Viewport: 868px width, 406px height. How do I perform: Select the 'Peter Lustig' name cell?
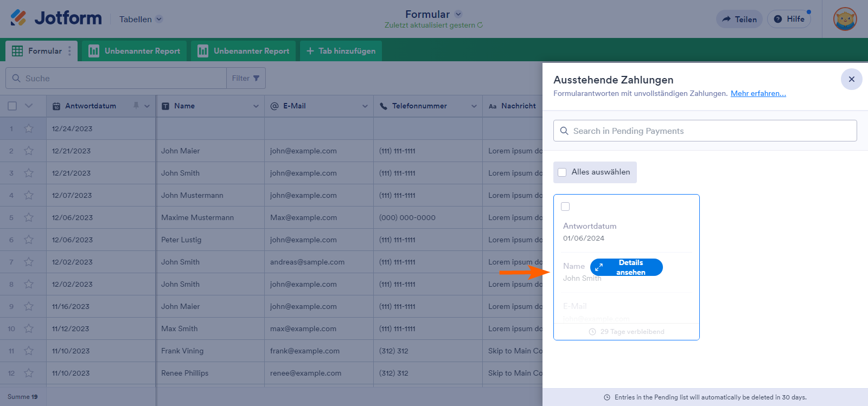coord(210,240)
